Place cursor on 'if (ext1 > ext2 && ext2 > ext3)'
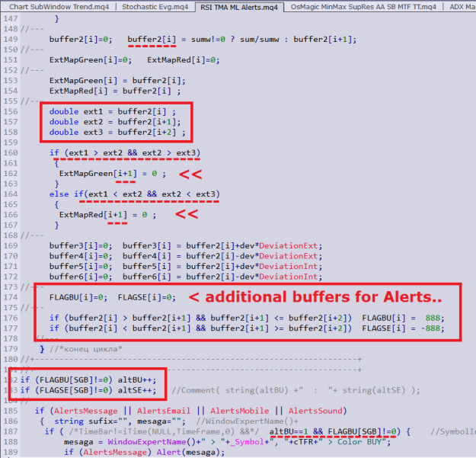 click(125, 152)
